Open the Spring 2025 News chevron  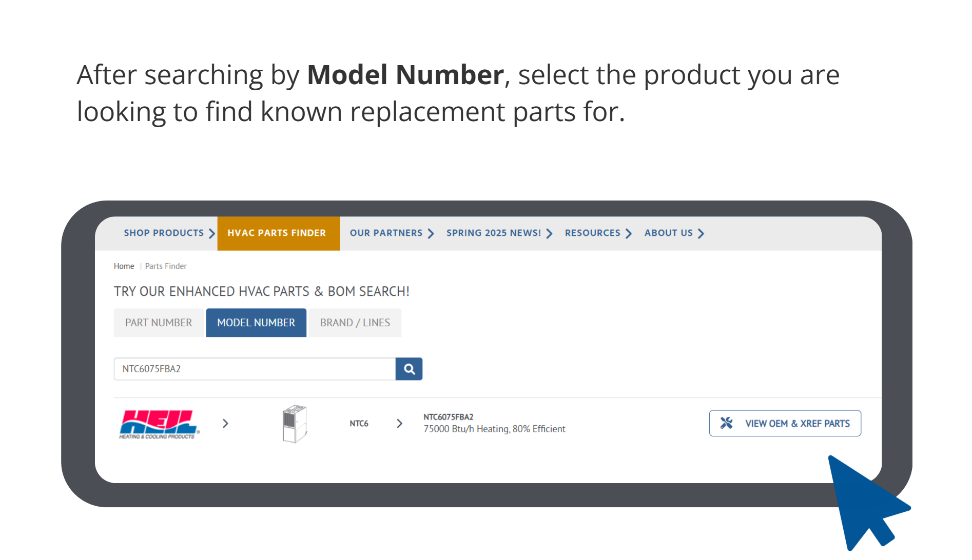(x=549, y=234)
